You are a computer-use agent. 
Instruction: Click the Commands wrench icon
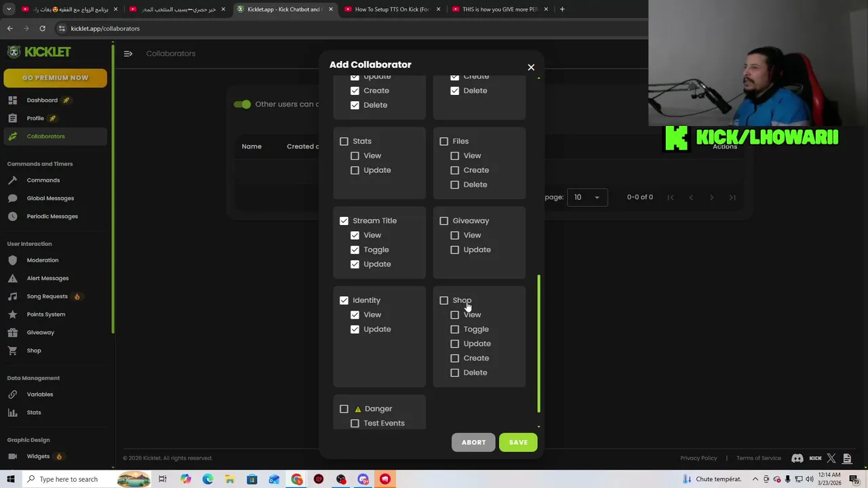click(x=12, y=180)
